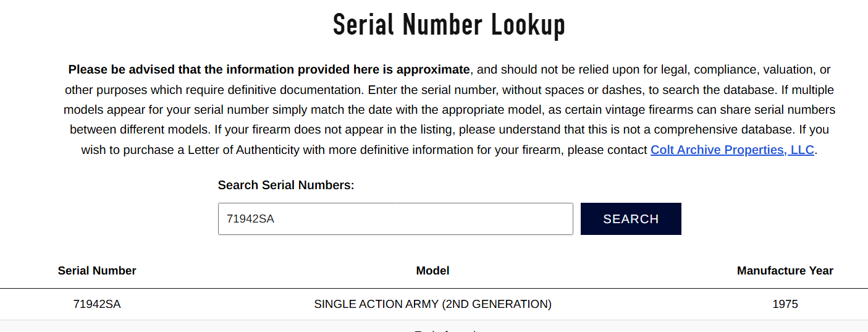Viewport: 868px width, 332px height.
Task: Click the Serial Number Lookup page heading
Action: coord(449,25)
